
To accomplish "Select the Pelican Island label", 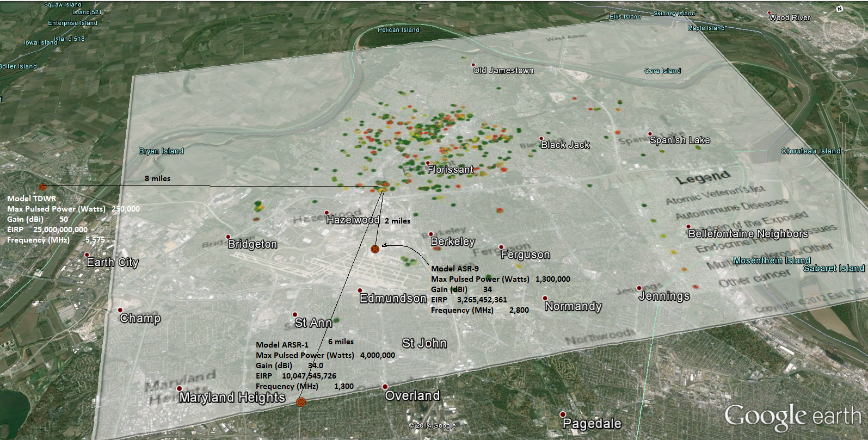I will (x=398, y=30).
